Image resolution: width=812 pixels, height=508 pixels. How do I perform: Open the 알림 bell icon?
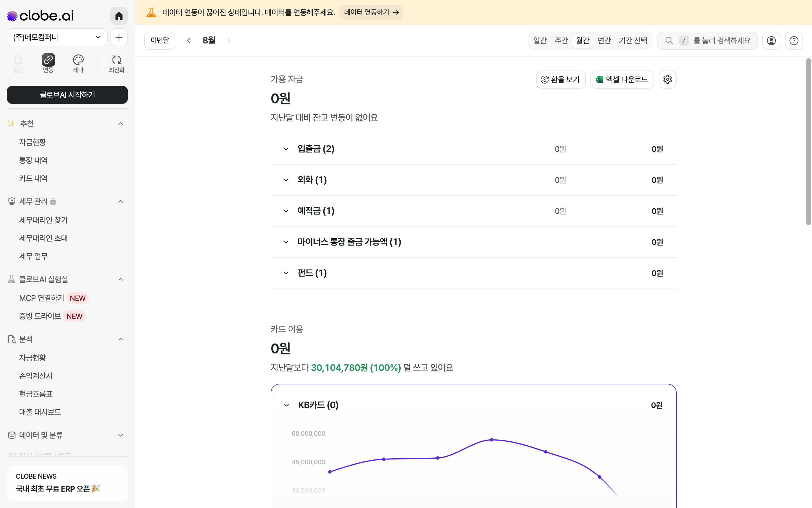(18, 63)
